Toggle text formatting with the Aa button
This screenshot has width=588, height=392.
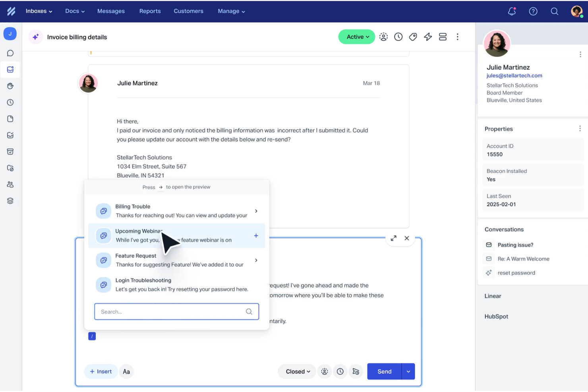point(126,371)
